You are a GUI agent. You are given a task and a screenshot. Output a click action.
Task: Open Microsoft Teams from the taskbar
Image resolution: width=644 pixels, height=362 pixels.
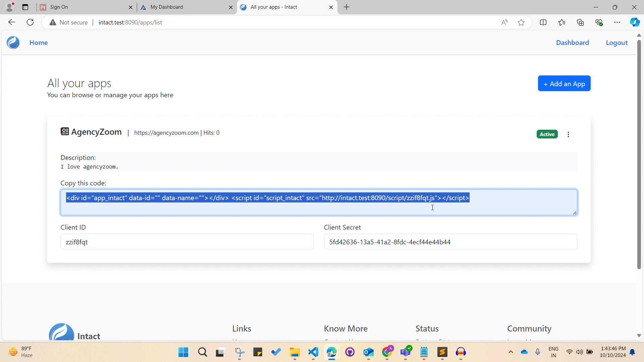(406, 352)
